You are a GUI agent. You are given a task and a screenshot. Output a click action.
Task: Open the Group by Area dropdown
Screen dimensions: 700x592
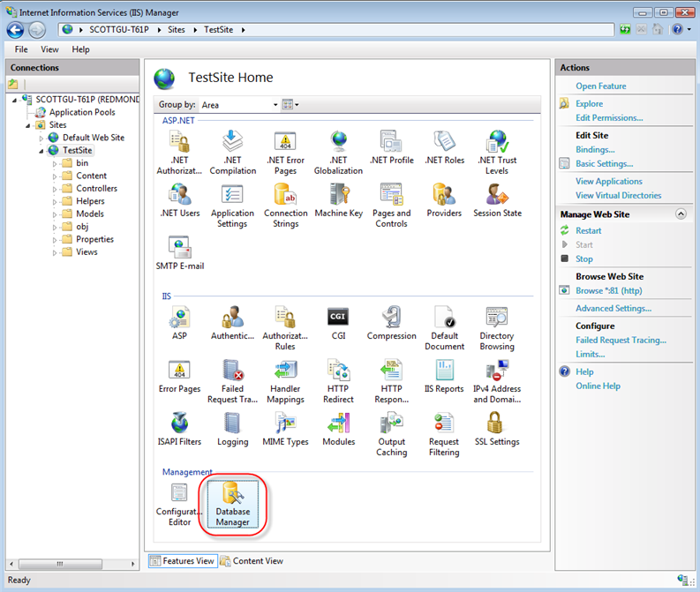click(239, 105)
